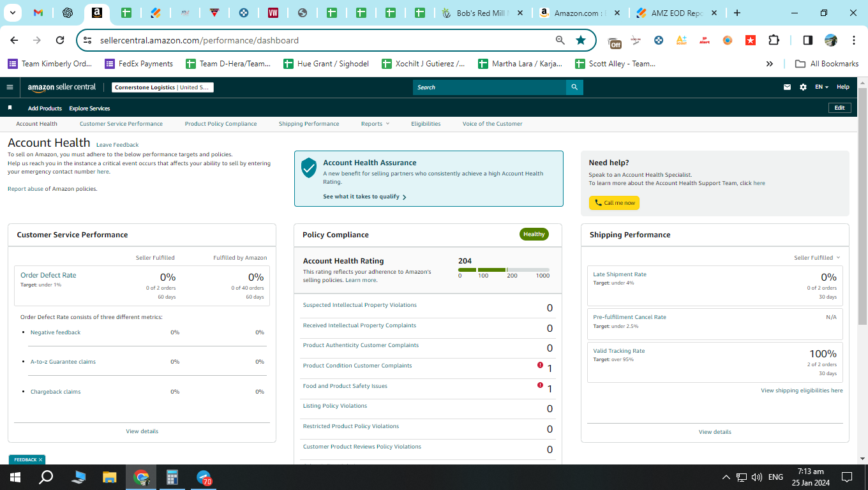Open the Voice of the Customer tab

click(493, 124)
